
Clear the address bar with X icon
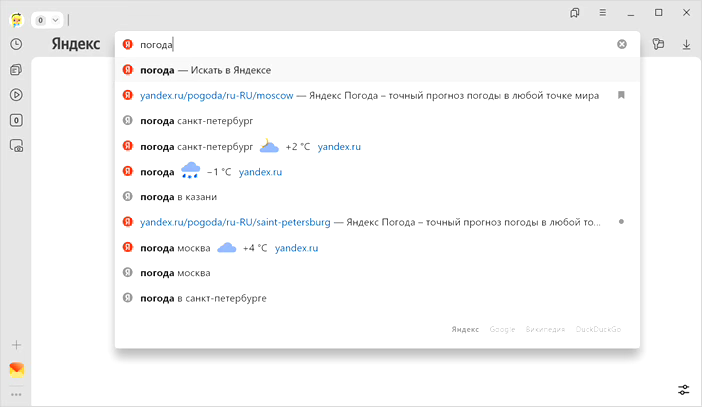pyautogui.click(x=622, y=44)
